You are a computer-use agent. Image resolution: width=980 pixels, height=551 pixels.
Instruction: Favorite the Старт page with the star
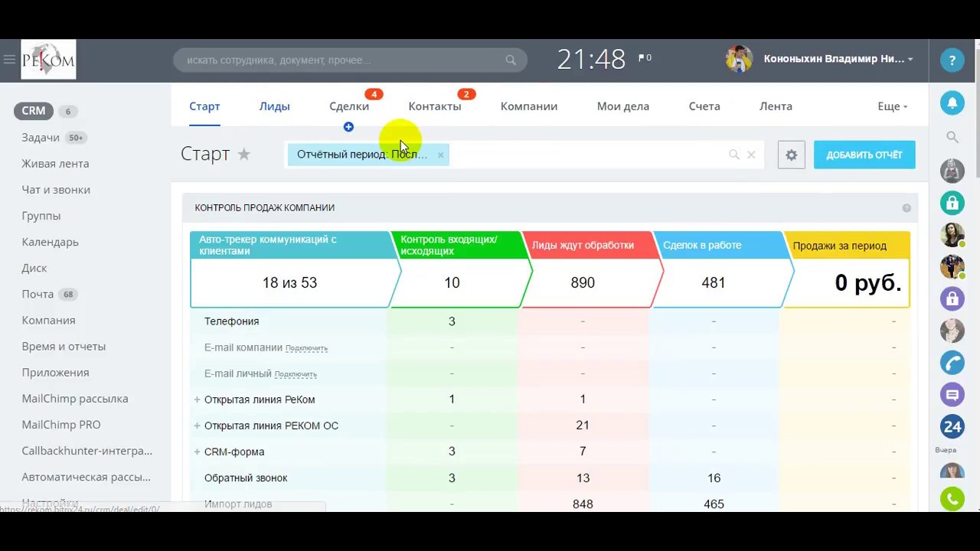tap(244, 154)
